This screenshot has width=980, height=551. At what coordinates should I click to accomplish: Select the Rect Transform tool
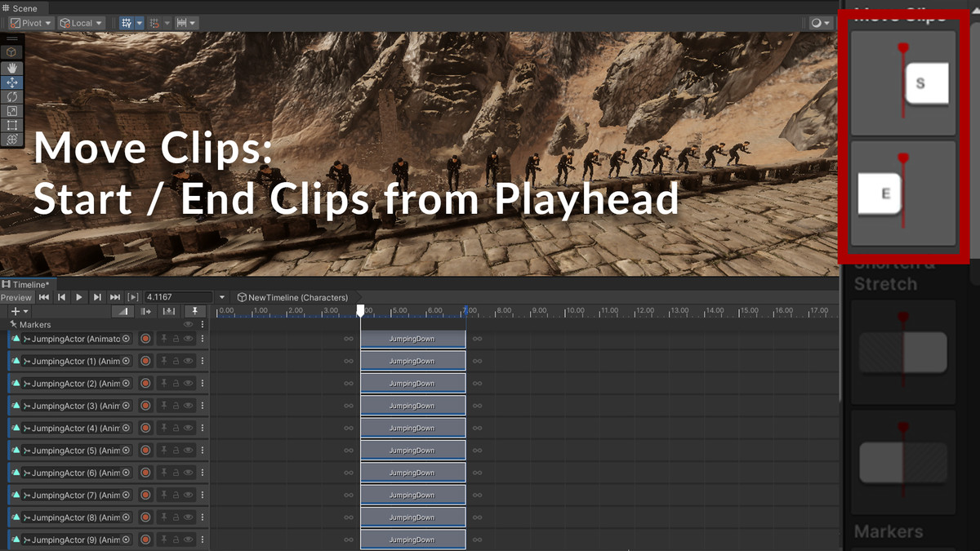point(11,125)
